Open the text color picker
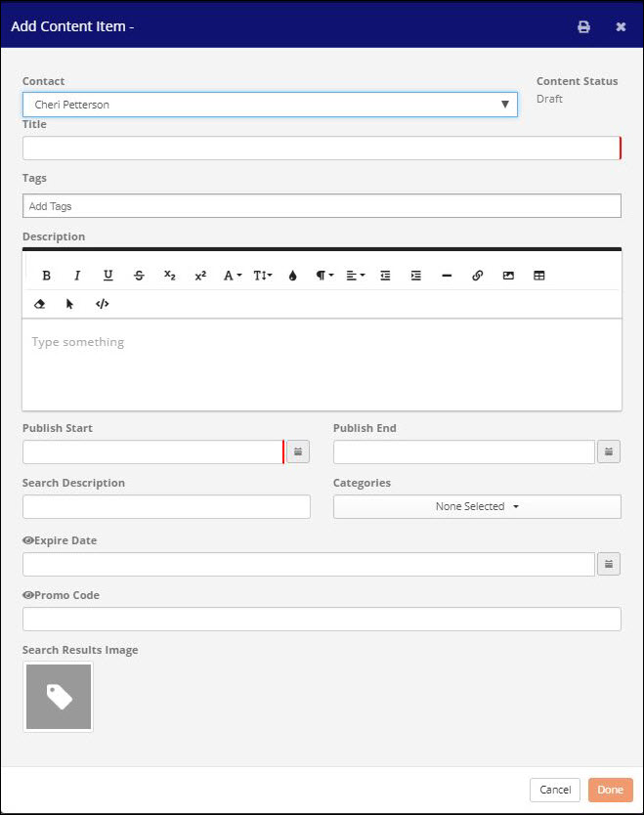Viewport: 644px width, 815px height. click(x=292, y=276)
